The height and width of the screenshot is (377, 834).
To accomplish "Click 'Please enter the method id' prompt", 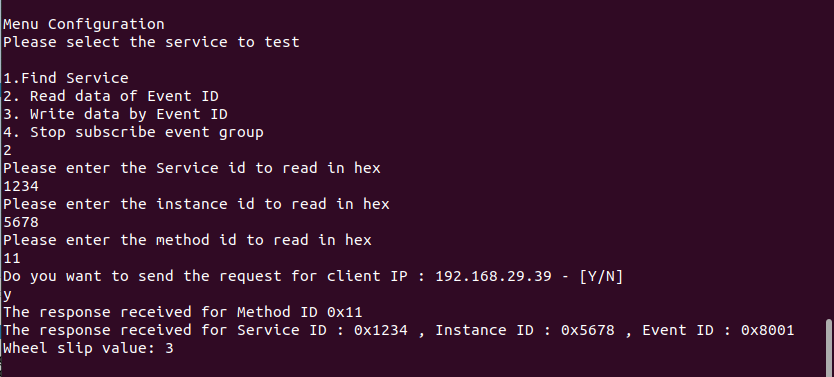I will pos(120,240).
